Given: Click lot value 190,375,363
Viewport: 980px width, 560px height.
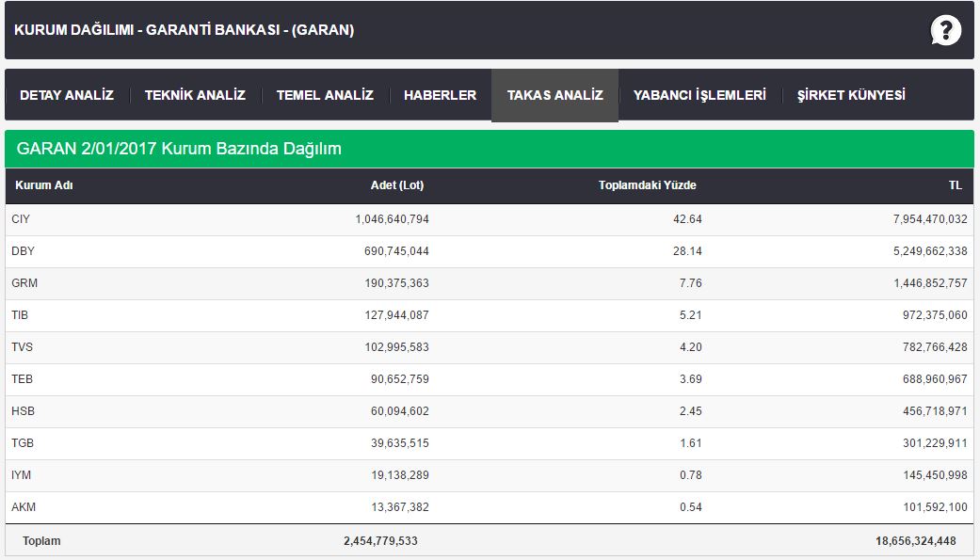Looking at the screenshot, I should tap(396, 283).
